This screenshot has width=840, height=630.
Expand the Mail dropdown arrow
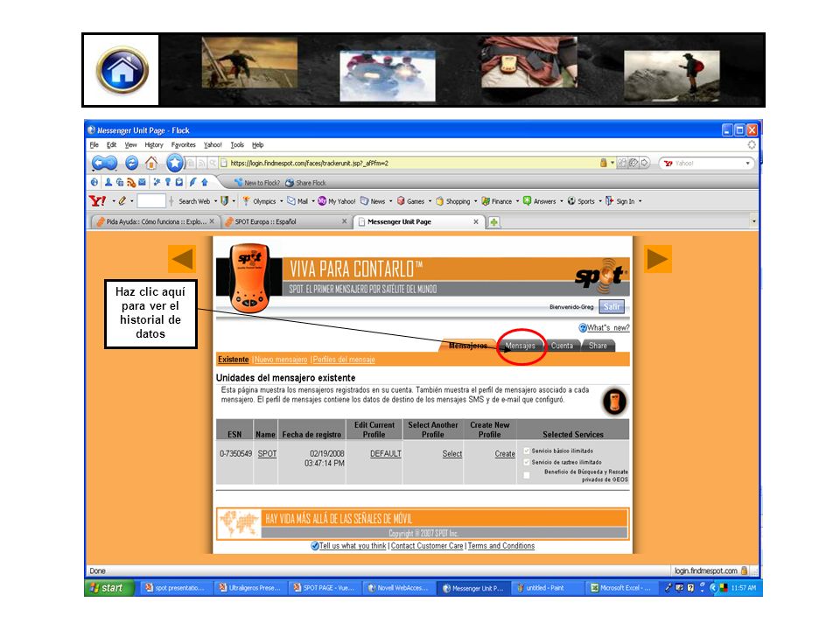pyautogui.click(x=313, y=201)
